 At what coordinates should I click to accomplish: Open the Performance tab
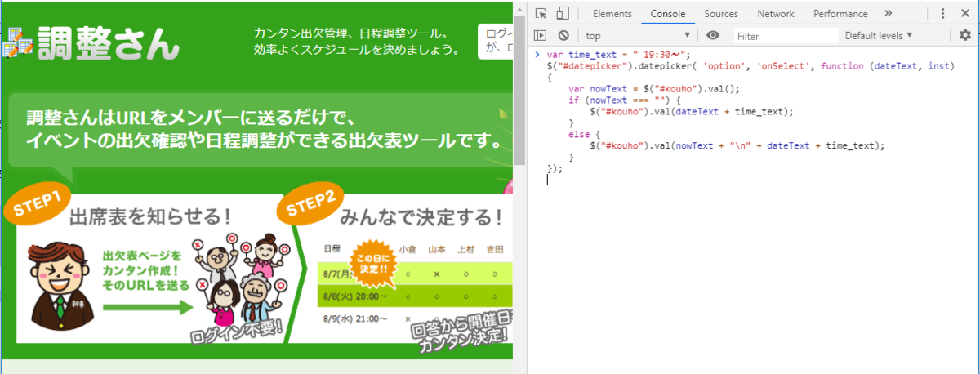840,13
